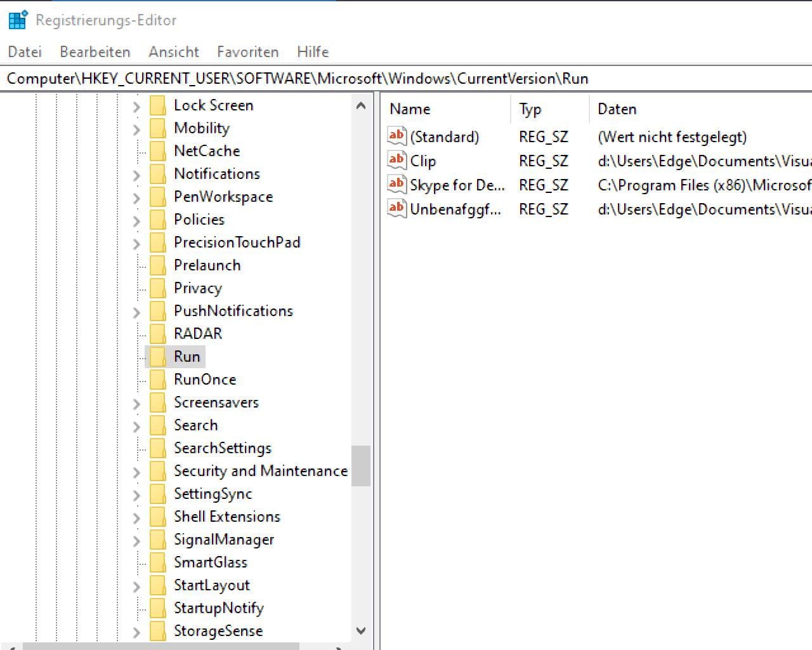Viewport: 812px width, 650px height.
Task: Select the Security and Maintenance key label
Action: point(261,471)
